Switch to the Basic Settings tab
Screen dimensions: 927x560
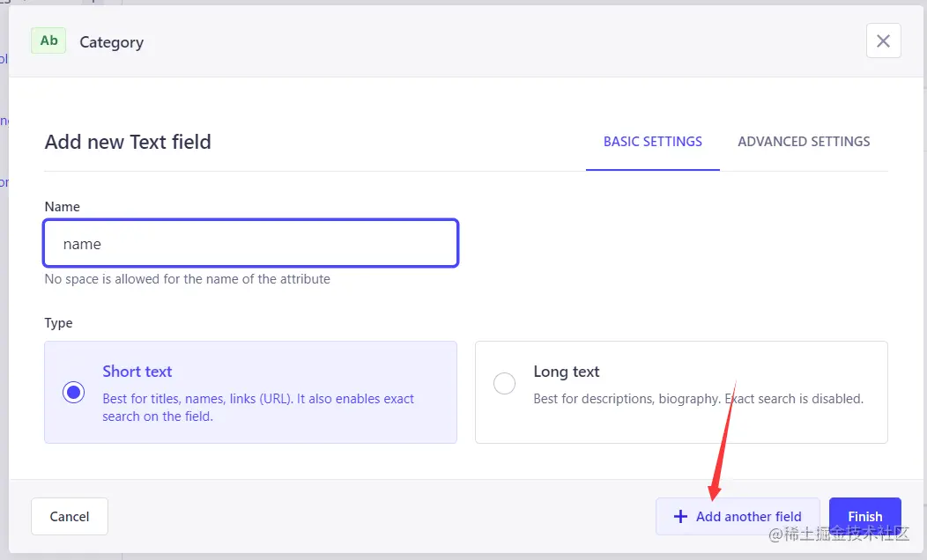pyautogui.click(x=652, y=142)
